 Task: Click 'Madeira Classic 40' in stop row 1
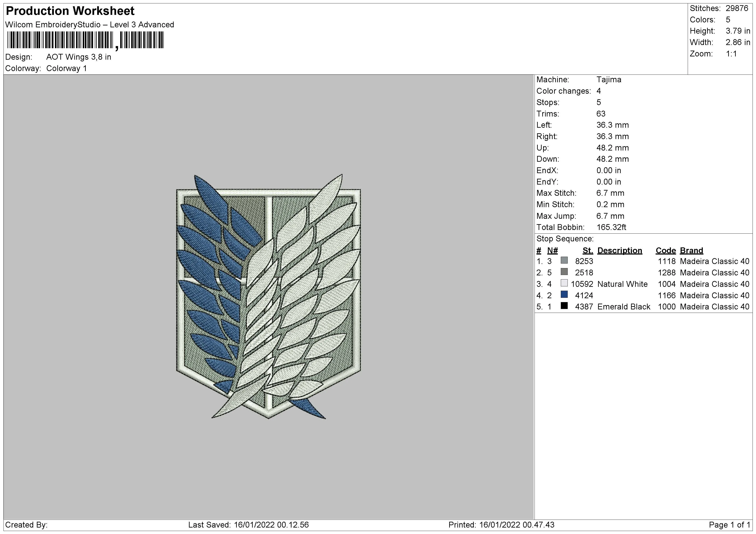(x=714, y=261)
